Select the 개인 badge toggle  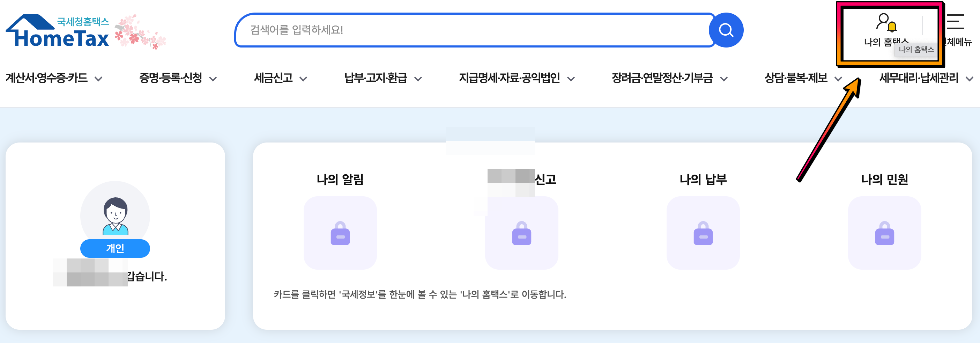115,248
